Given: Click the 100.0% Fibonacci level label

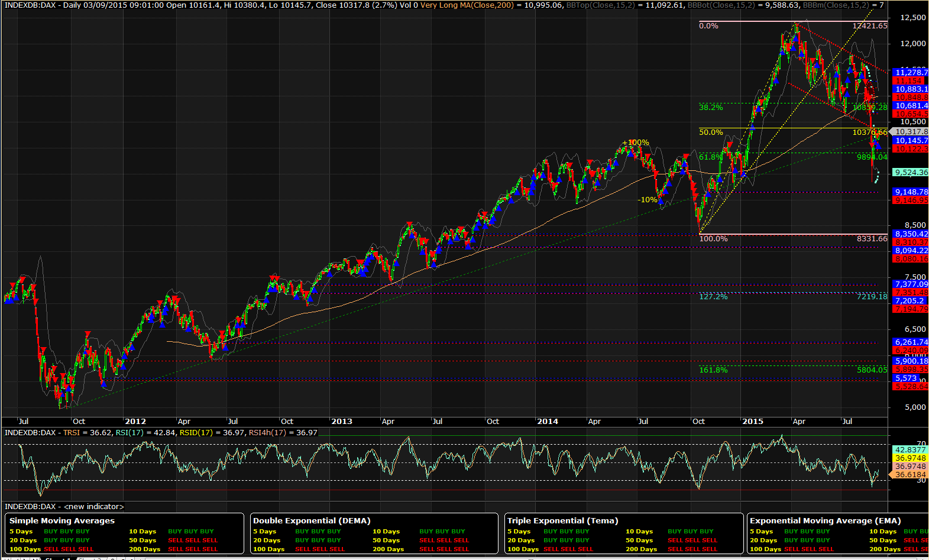Looking at the screenshot, I should 713,239.
